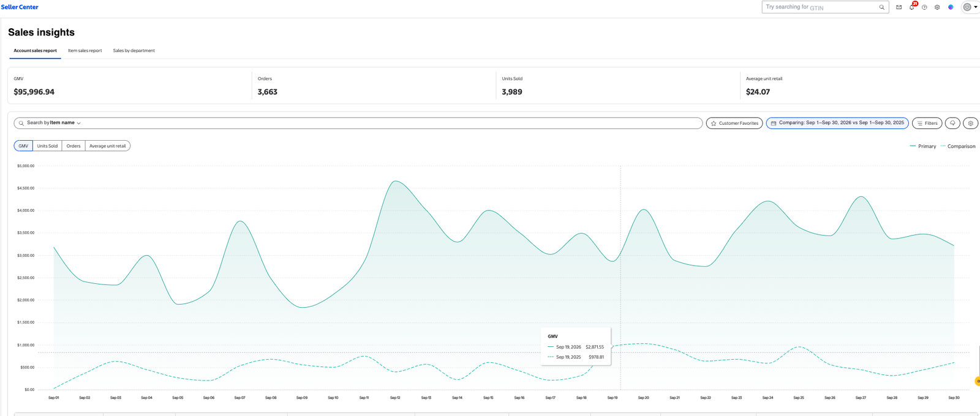Select Average unit retail chart metric
The width and height of the screenshot is (980, 416).
point(108,146)
